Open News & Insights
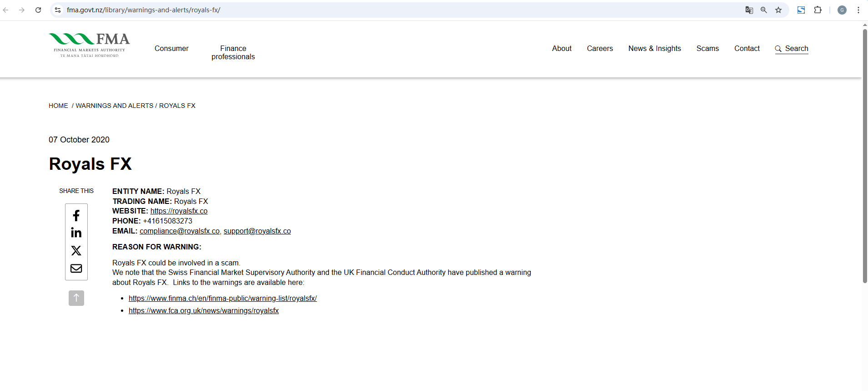Screen dimensions: 868x391 (x=655, y=48)
